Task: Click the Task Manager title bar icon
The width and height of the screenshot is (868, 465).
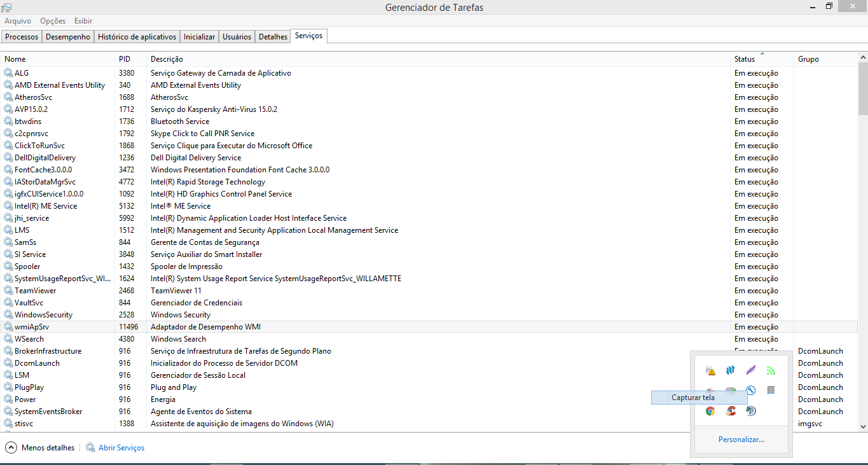Action: [x=6, y=7]
